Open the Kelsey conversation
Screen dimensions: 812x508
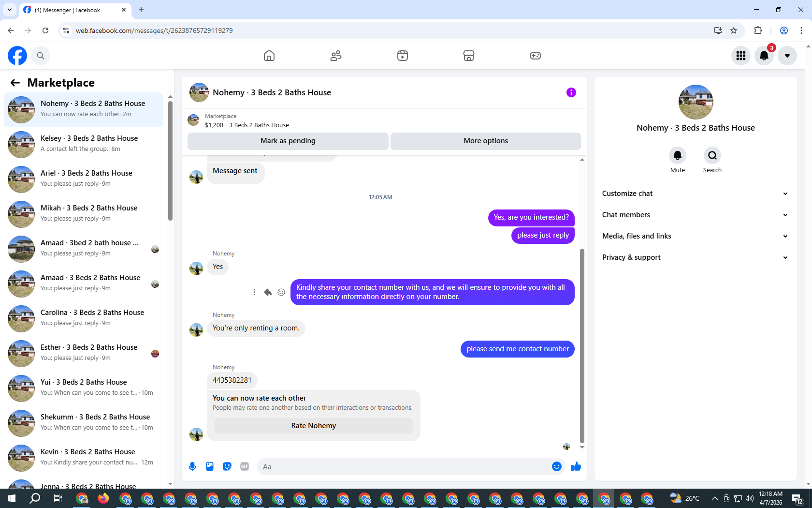[83, 145]
